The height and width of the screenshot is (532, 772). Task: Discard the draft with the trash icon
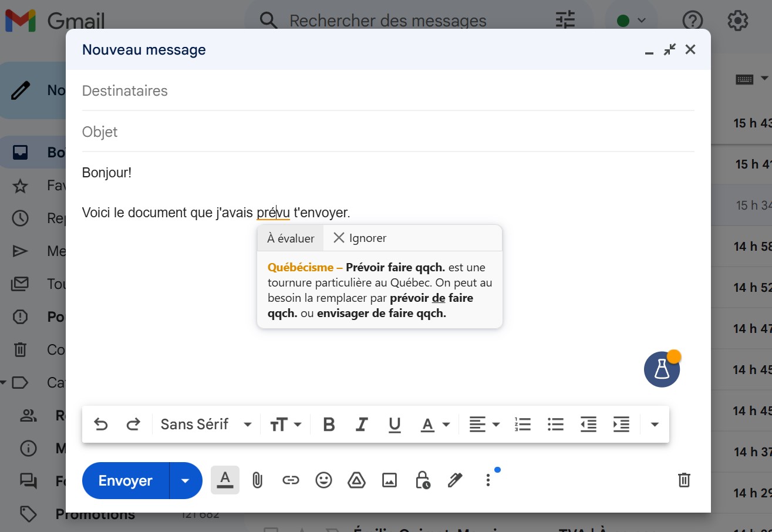point(684,480)
